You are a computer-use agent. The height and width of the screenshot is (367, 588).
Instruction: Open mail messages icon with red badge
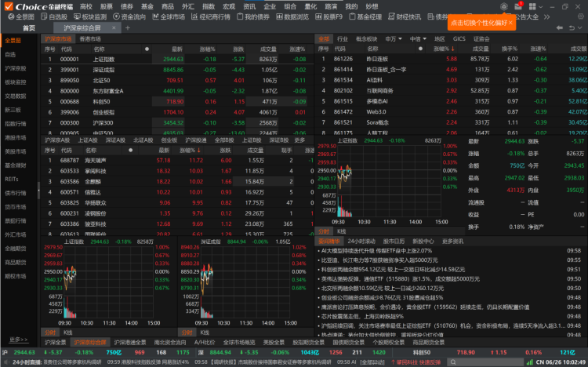click(x=518, y=6)
